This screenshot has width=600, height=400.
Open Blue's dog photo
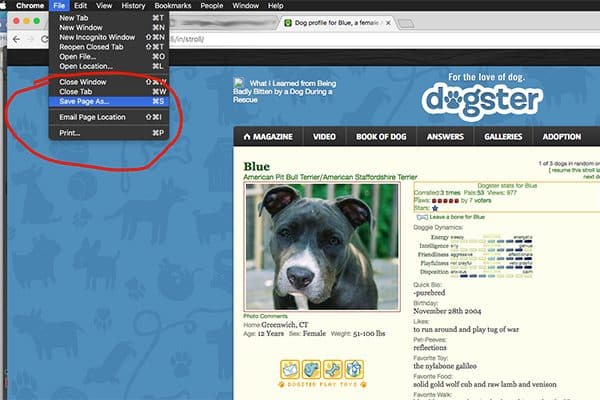tap(322, 247)
